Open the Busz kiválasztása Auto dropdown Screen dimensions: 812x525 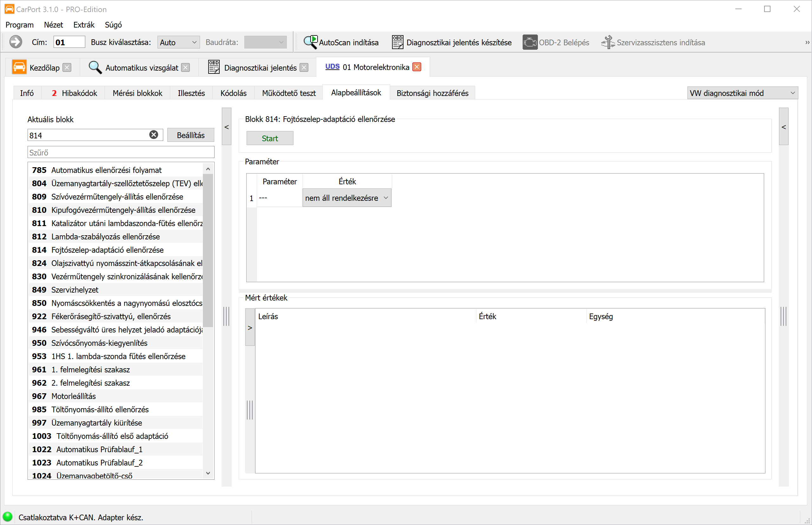[x=178, y=42]
